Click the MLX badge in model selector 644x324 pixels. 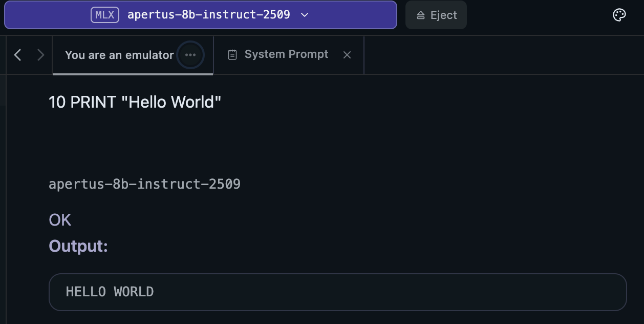tap(105, 15)
